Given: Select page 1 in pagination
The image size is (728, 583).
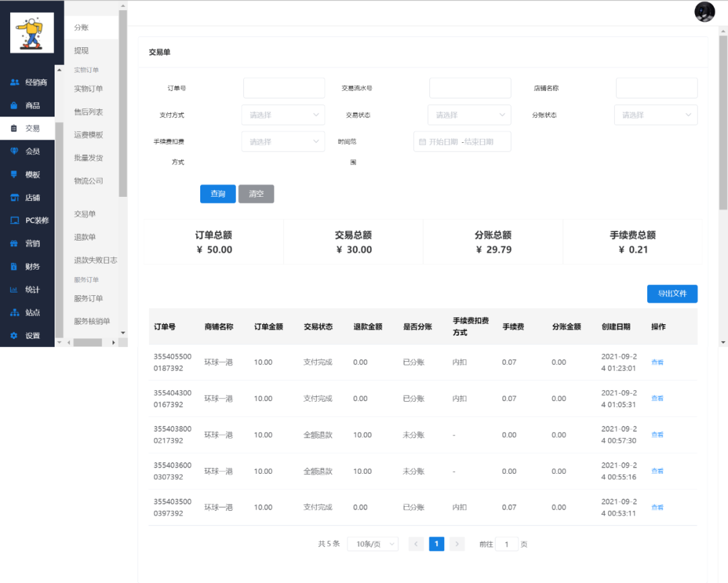Looking at the screenshot, I should click(x=436, y=544).
